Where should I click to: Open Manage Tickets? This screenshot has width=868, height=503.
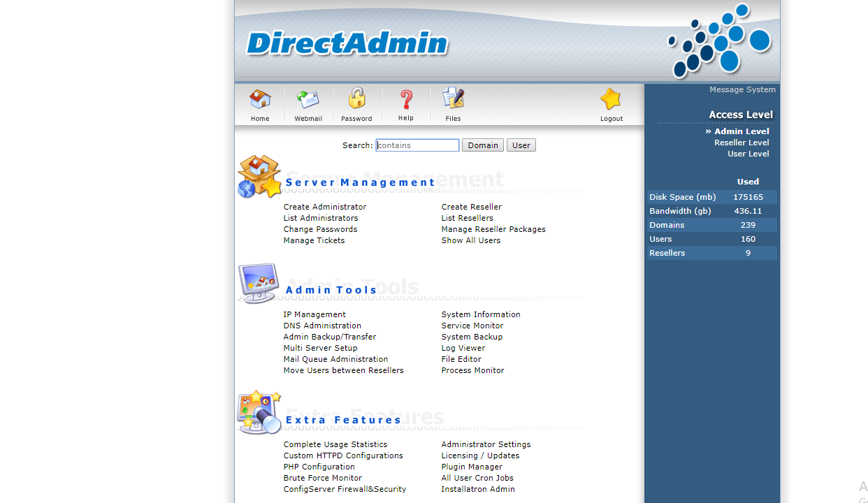click(x=314, y=240)
